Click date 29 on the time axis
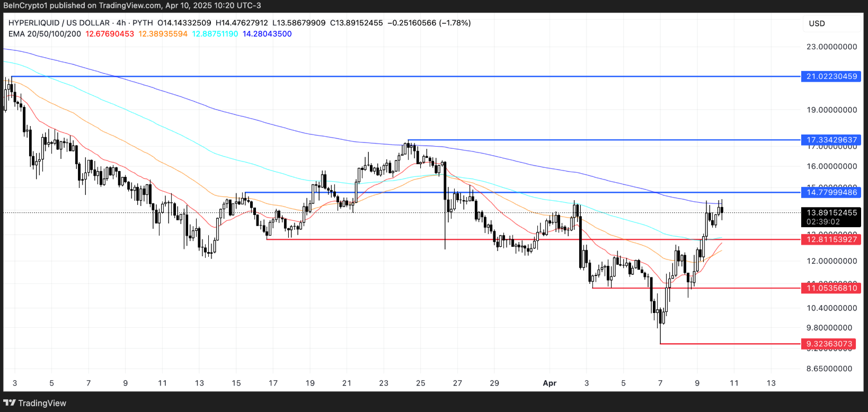This screenshot has width=868, height=412. point(494,383)
